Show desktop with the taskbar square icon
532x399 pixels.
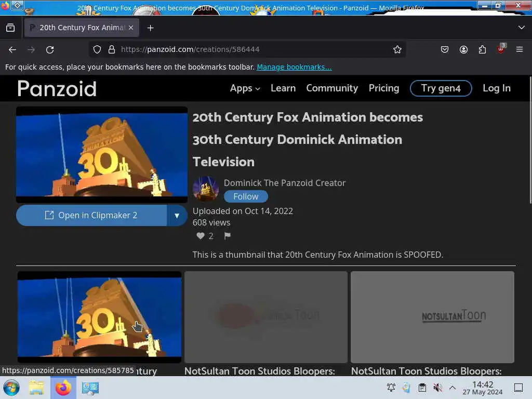(518, 388)
